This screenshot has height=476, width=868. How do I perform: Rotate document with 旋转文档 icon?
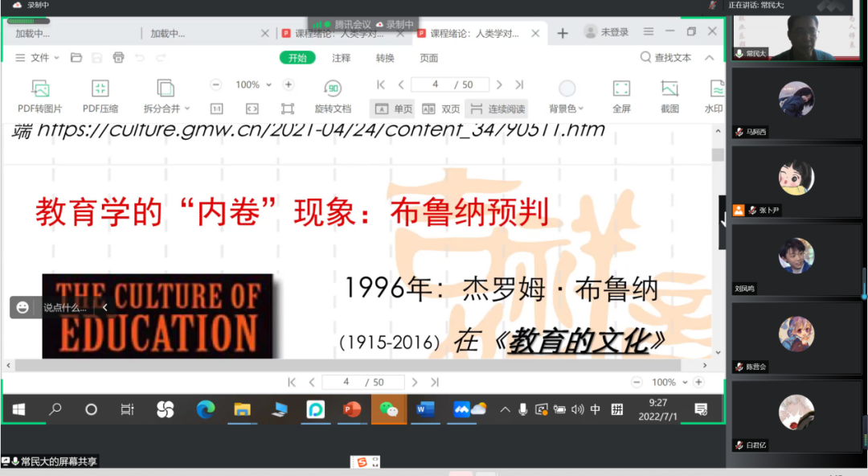coord(333,88)
